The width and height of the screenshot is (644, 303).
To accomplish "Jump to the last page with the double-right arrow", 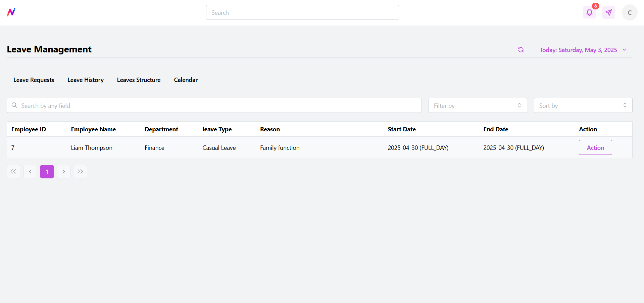I will (81, 172).
